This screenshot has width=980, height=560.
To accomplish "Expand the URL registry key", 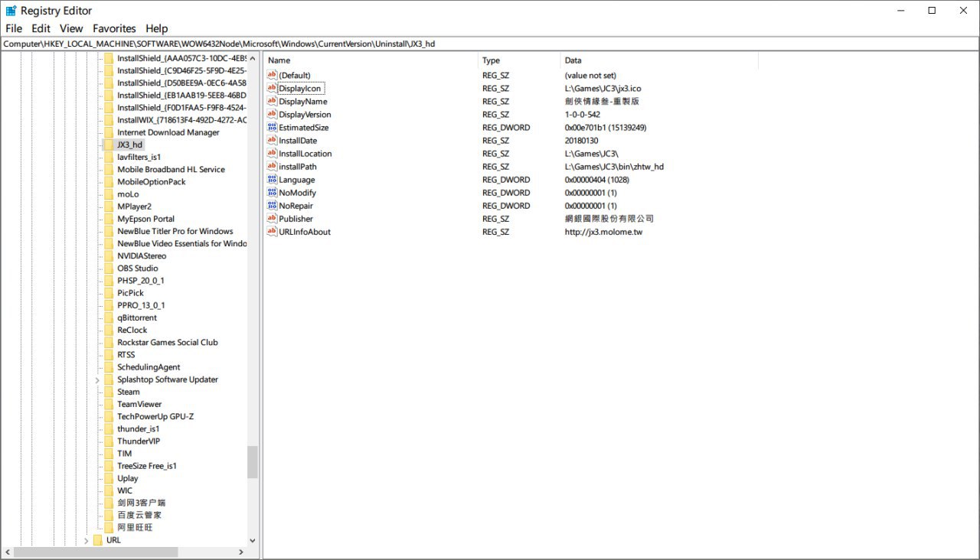I will coord(86,540).
